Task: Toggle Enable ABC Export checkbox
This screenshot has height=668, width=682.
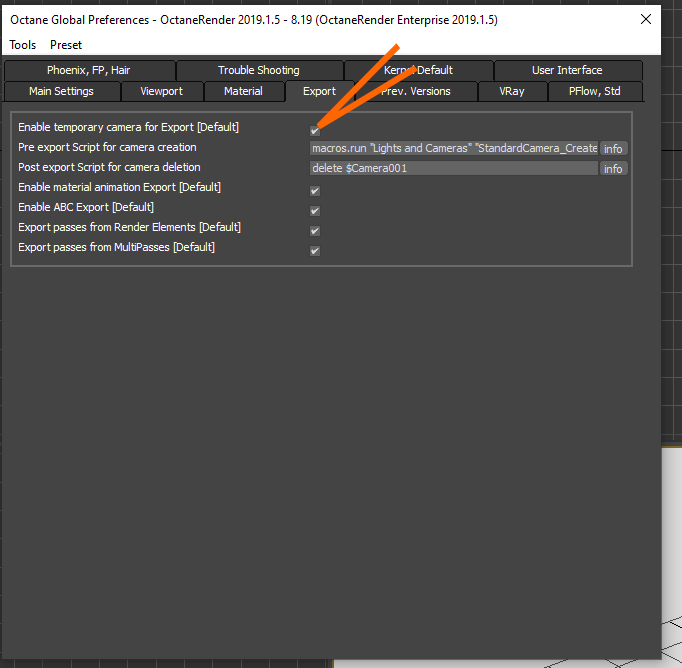Action: (x=315, y=211)
